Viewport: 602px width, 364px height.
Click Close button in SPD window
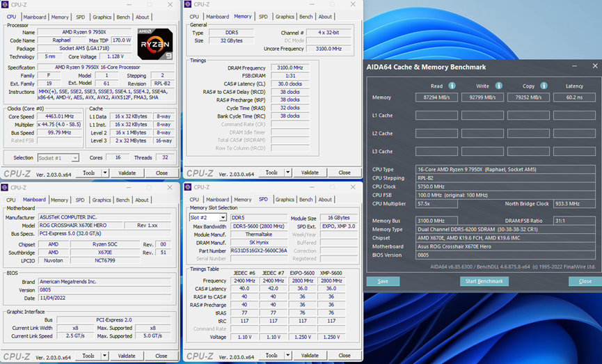click(344, 355)
